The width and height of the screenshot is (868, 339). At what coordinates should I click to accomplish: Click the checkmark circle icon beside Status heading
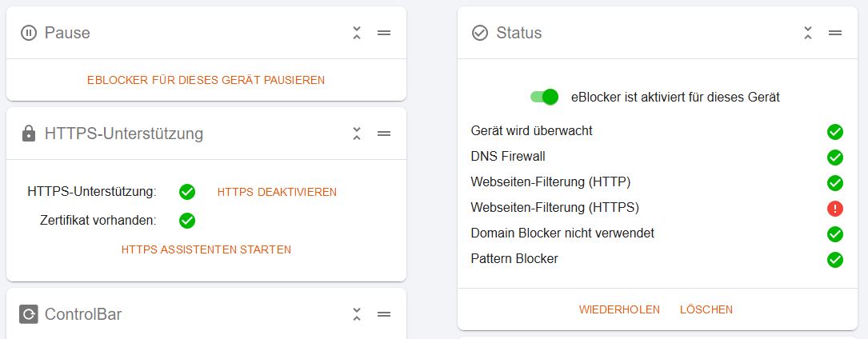click(x=480, y=34)
